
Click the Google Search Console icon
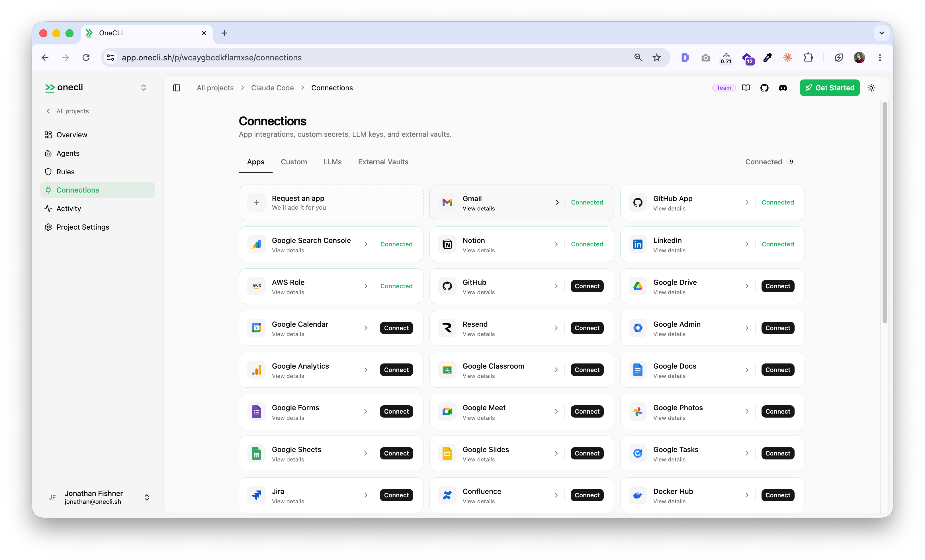click(x=256, y=244)
